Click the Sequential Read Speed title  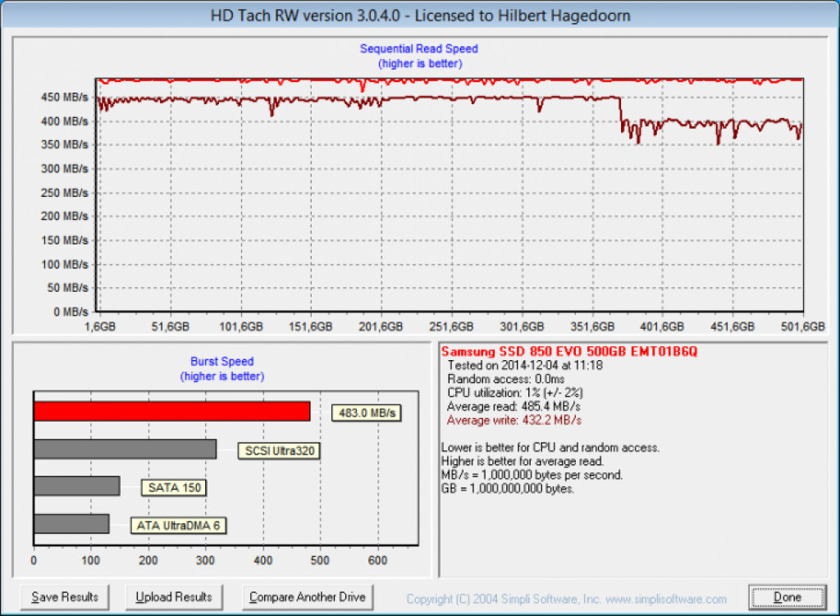(419, 48)
